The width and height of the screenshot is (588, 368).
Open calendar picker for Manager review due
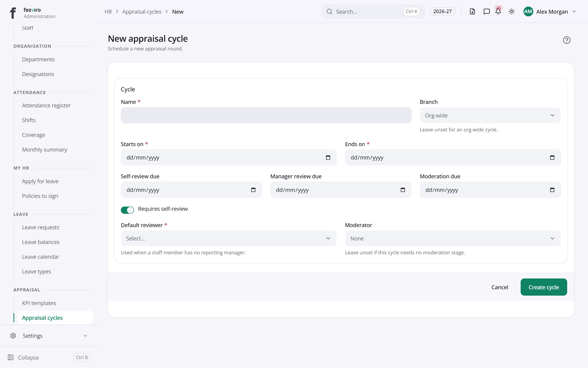click(403, 190)
